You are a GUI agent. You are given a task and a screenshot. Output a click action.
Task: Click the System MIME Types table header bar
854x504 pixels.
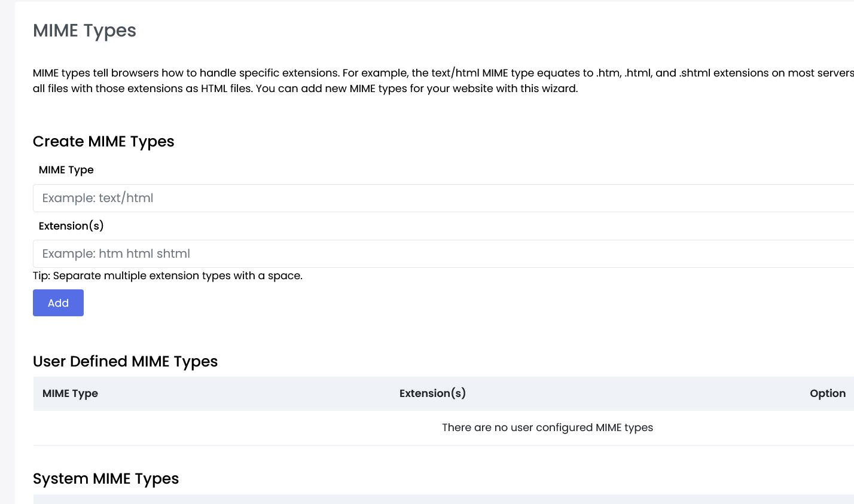point(419,500)
